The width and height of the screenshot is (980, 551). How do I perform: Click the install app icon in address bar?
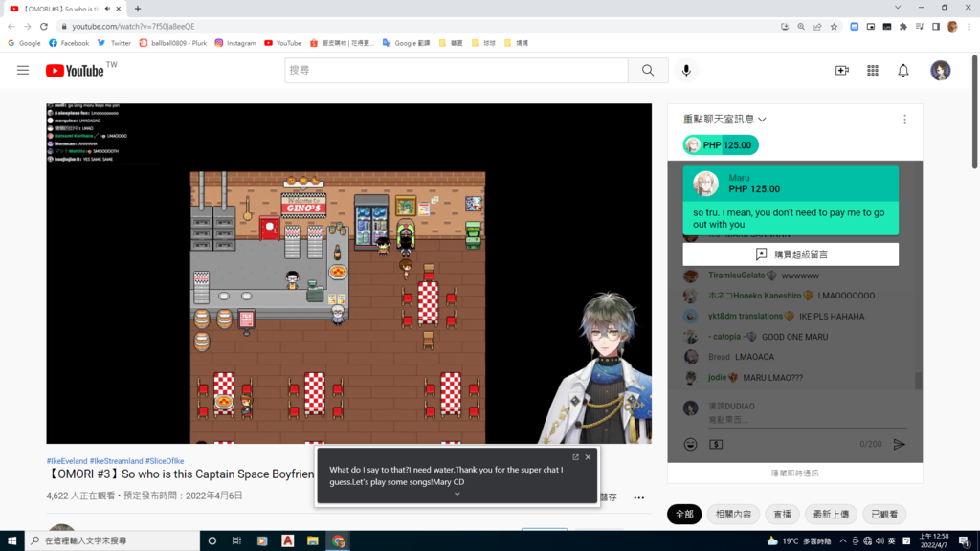[x=785, y=26]
